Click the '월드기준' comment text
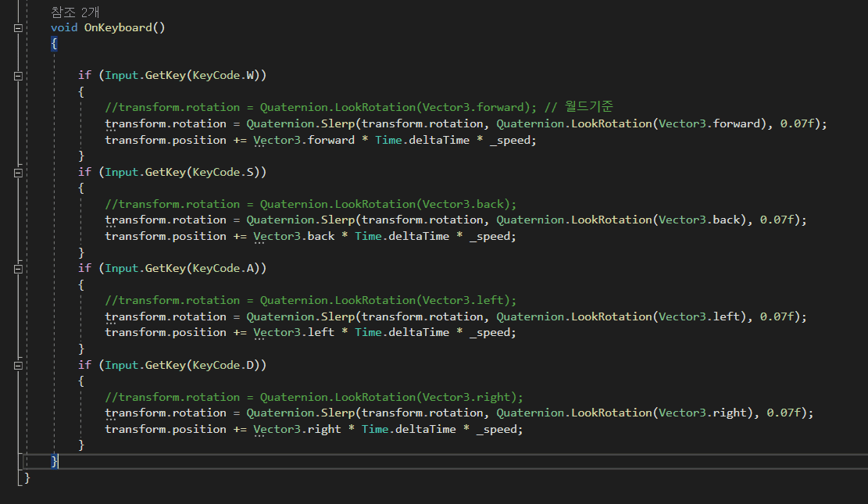 click(x=588, y=106)
